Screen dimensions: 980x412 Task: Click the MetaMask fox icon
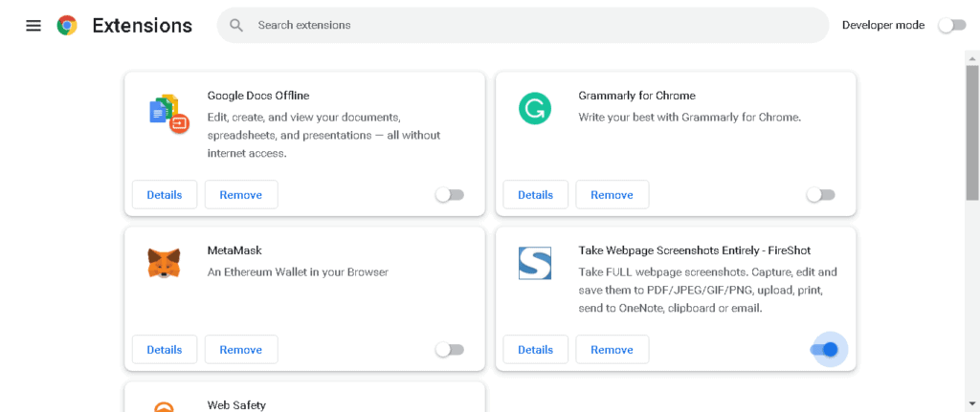tap(164, 263)
